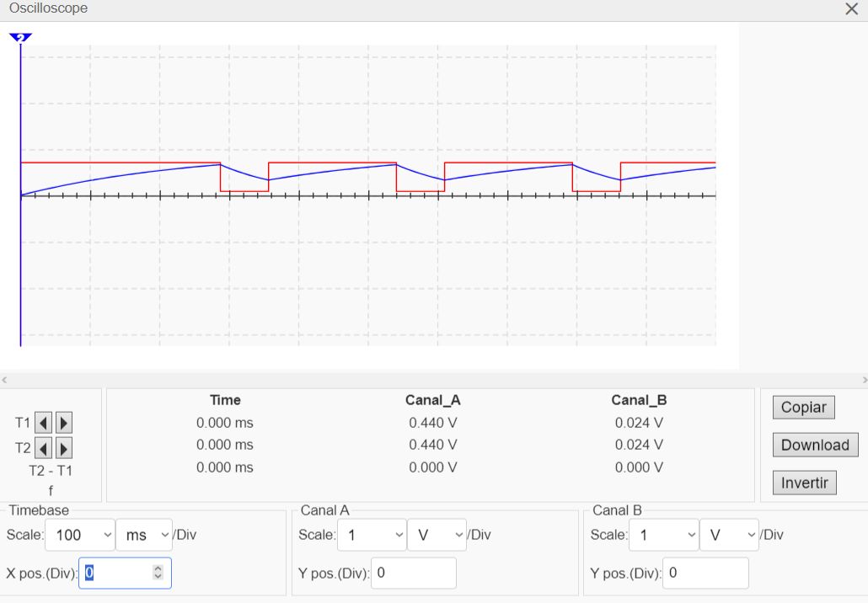Click the X pos. (Div) stepper arrows
The image size is (868, 603).
(x=158, y=573)
